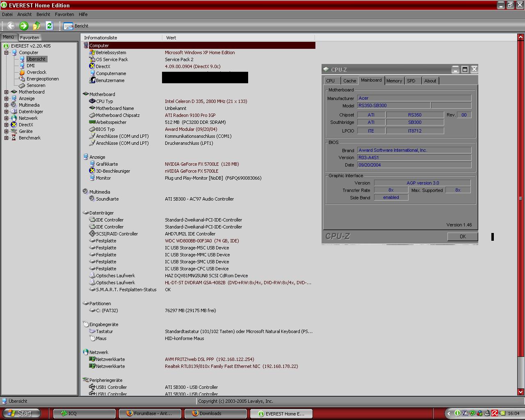Click the Tastatur keyboard icon
The image size is (525, 420).
coord(92,331)
